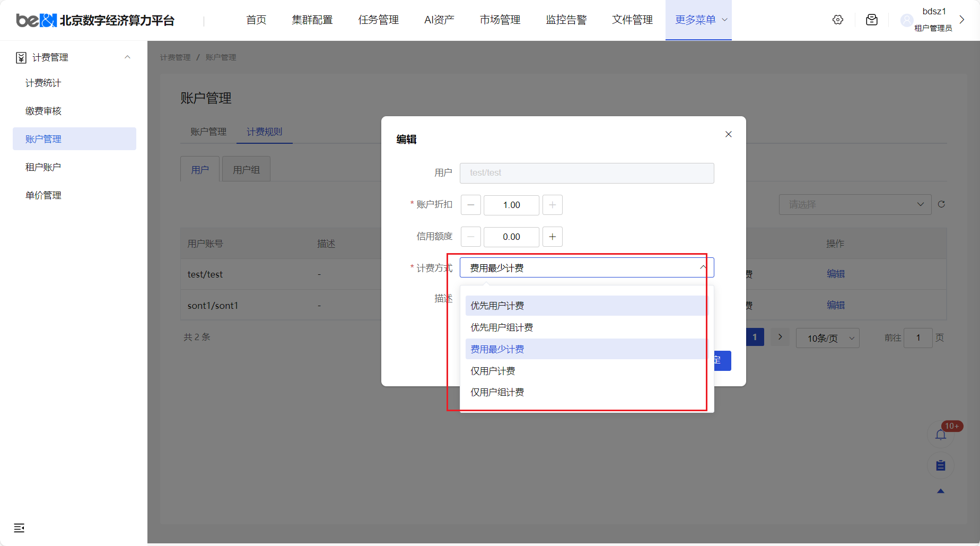Toggle the sidebar collapse icon

(x=19, y=527)
